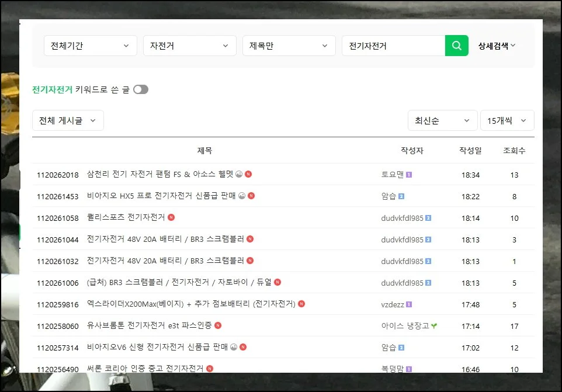Click the green search magnifier button
The image size is (562, 392).
click(456, 46)
